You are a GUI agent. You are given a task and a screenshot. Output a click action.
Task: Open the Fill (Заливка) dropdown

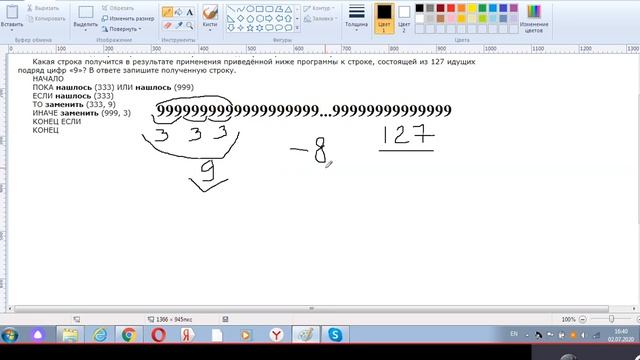320,19
